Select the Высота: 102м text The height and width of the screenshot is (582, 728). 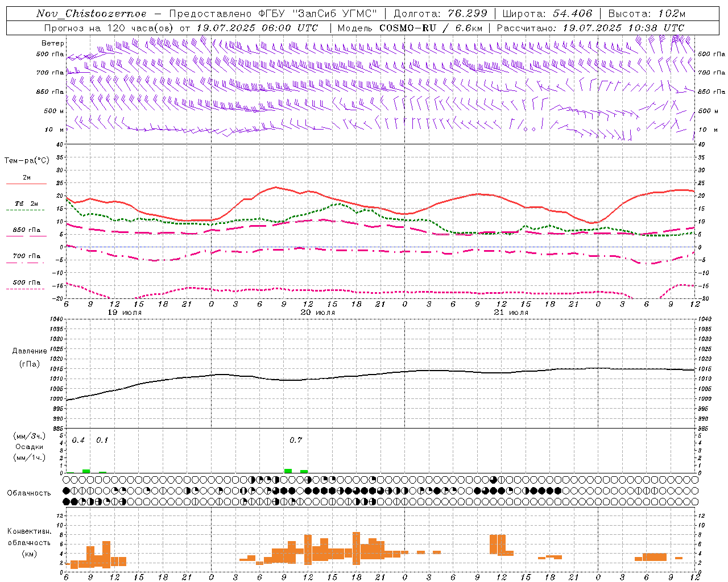pos(647,14)
